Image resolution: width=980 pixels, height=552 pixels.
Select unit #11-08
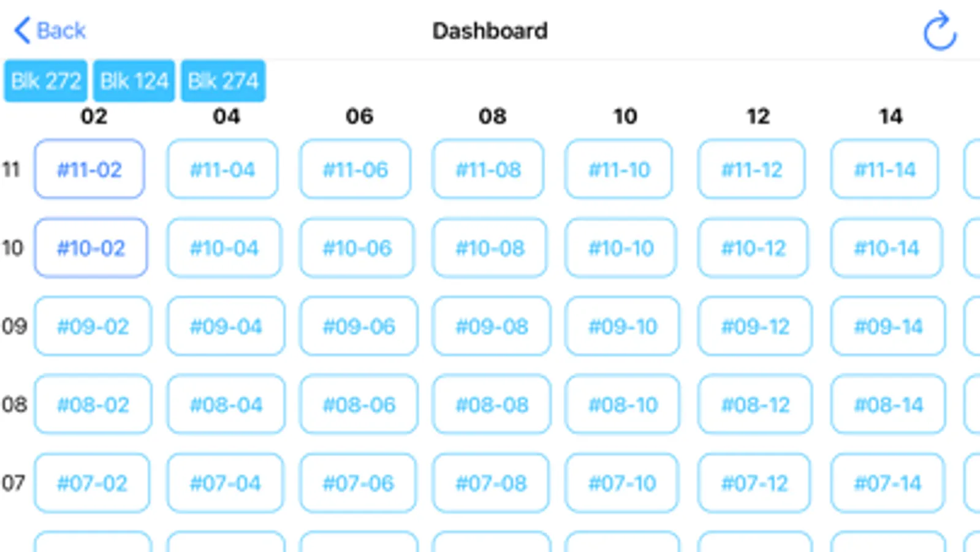point(488,169)
